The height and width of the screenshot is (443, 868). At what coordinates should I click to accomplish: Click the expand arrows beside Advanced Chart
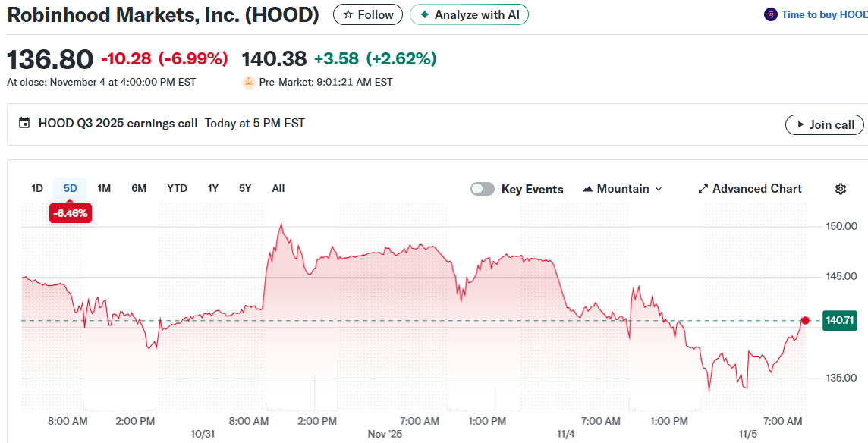[702, 188]
